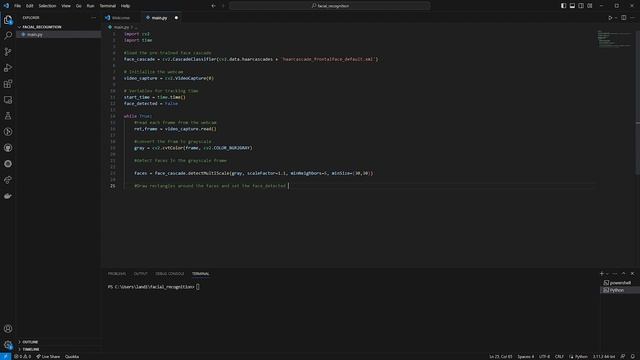Select main.py in Explorer tree
Screen dimensions: 640x360
(x=58, y=34)
